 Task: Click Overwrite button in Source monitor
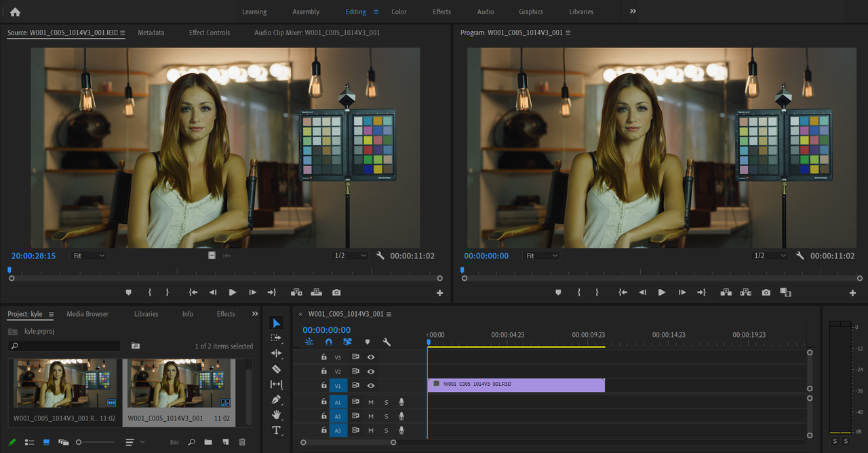click(x=317, y=292)
